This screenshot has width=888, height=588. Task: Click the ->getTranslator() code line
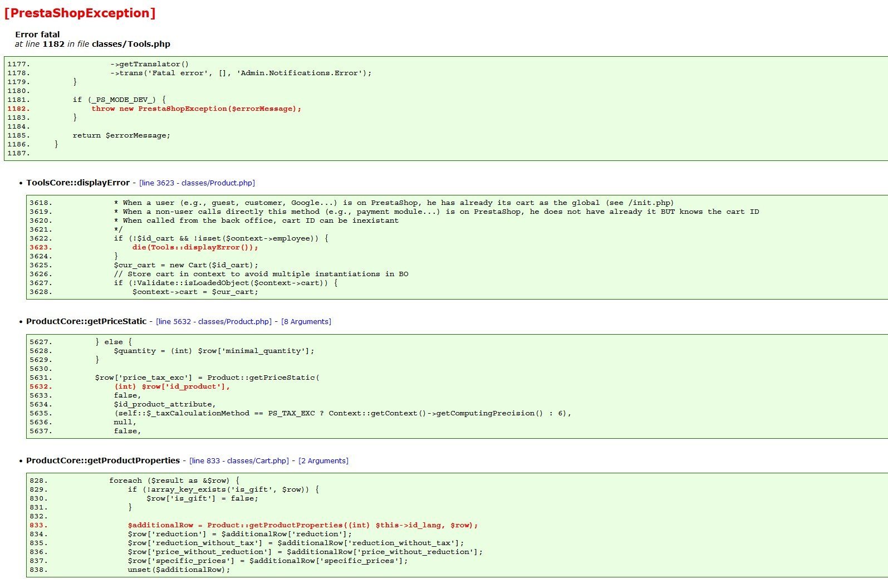(150, 64)
